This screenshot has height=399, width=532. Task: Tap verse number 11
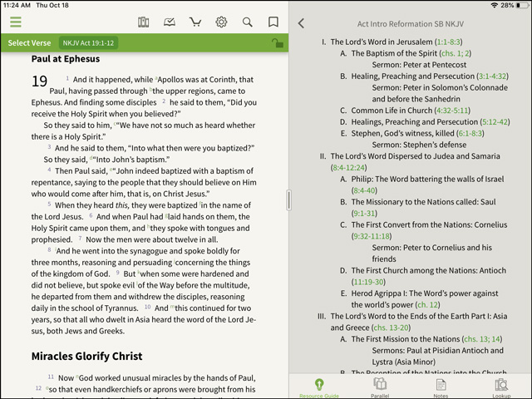(51, 377)
